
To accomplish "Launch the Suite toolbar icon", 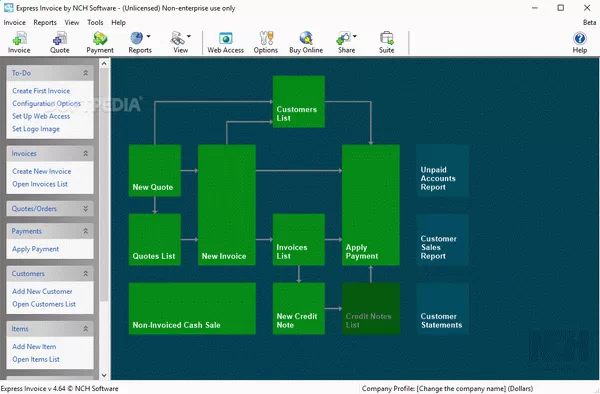I will [386, 42].
